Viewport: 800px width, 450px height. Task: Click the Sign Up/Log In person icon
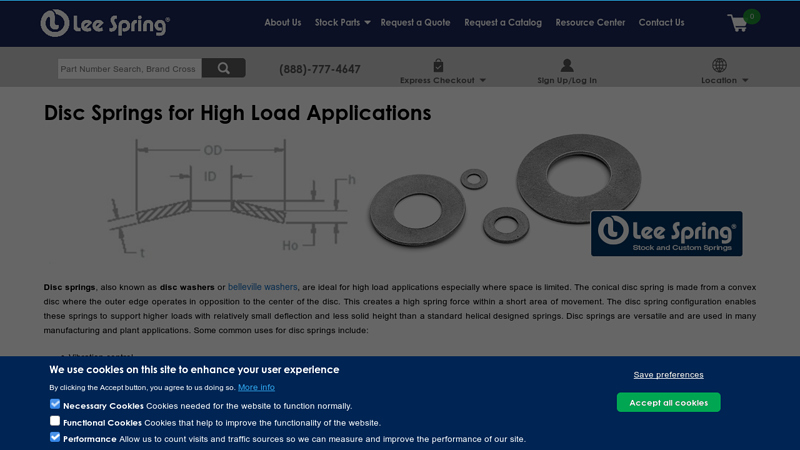567,65
